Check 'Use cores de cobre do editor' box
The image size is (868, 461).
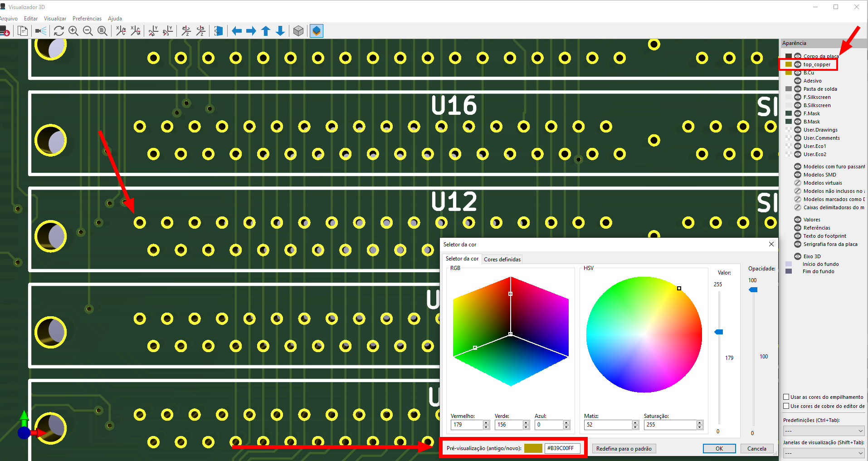tap(786, 406)
